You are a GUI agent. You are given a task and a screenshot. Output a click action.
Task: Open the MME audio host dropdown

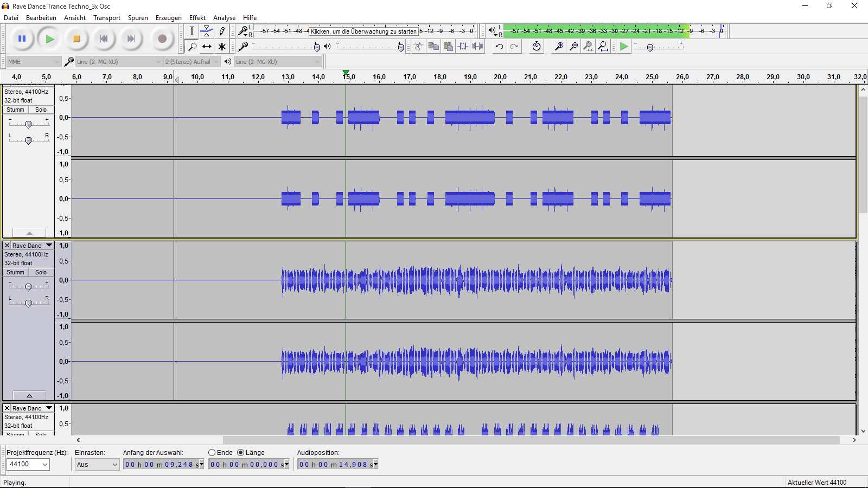[x=33, y=62]
